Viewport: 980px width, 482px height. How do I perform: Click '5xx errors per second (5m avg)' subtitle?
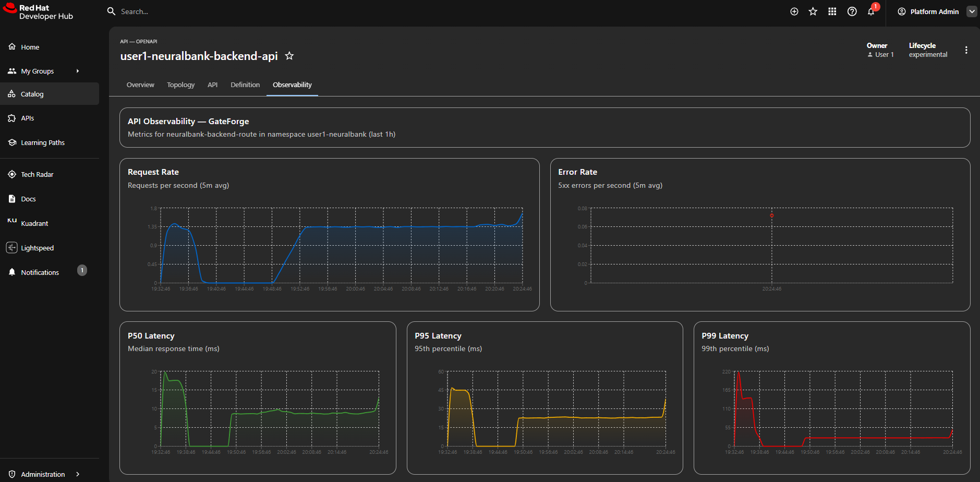coord(610,185)
